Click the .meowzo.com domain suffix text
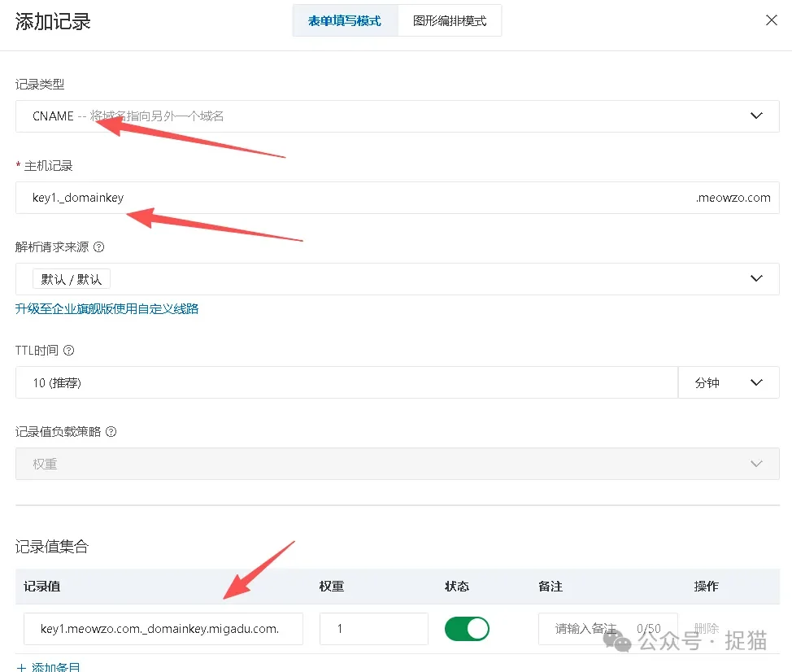The image size is (792, 672). 733,198
